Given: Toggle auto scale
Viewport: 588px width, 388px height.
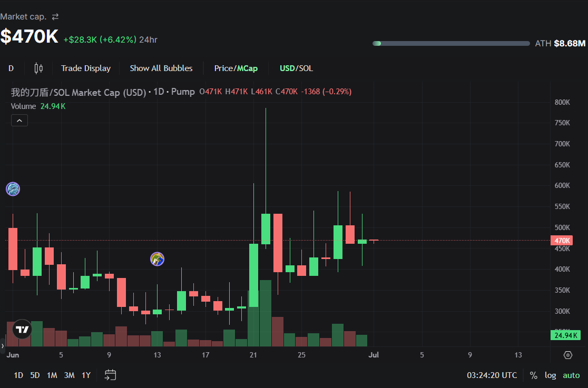Looking at the screenshot, I should click(x=571, y=375).
